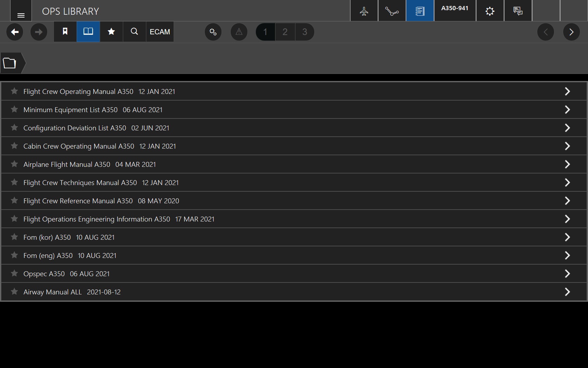Favorite the Fom (kor) A350 star

14,237
